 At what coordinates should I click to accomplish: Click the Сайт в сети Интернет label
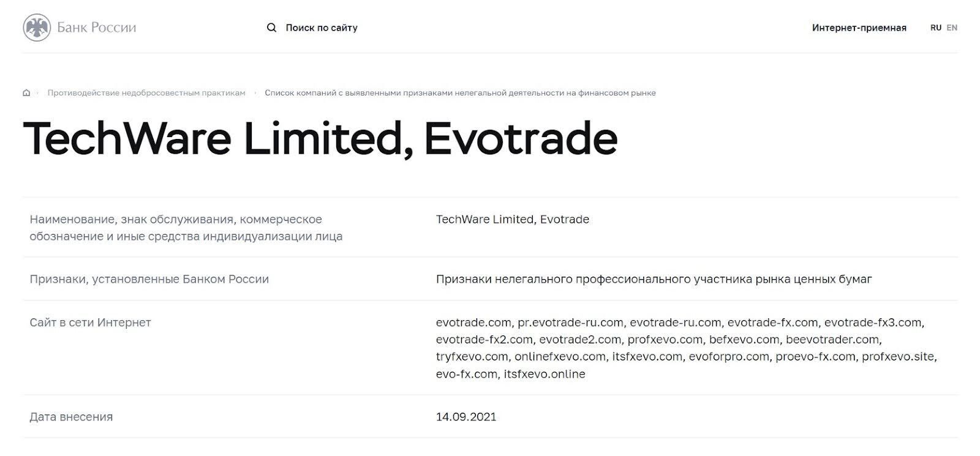tap(90, 323)
